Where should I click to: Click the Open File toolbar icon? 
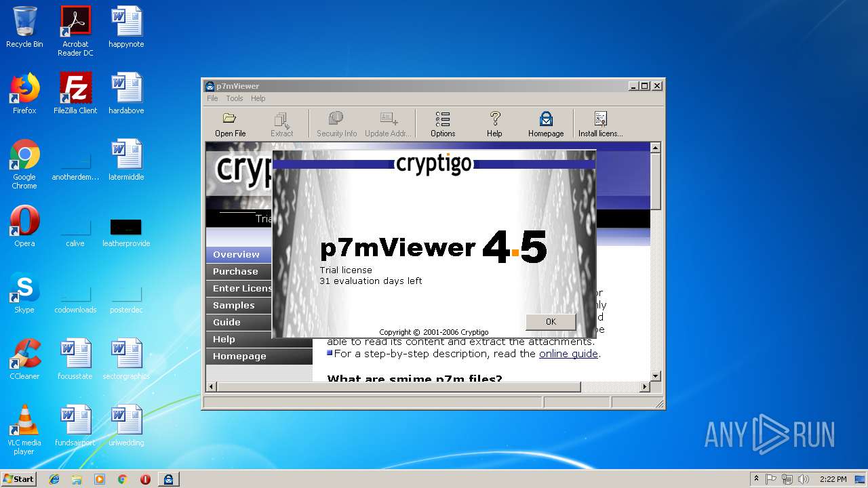click(230, 125)
